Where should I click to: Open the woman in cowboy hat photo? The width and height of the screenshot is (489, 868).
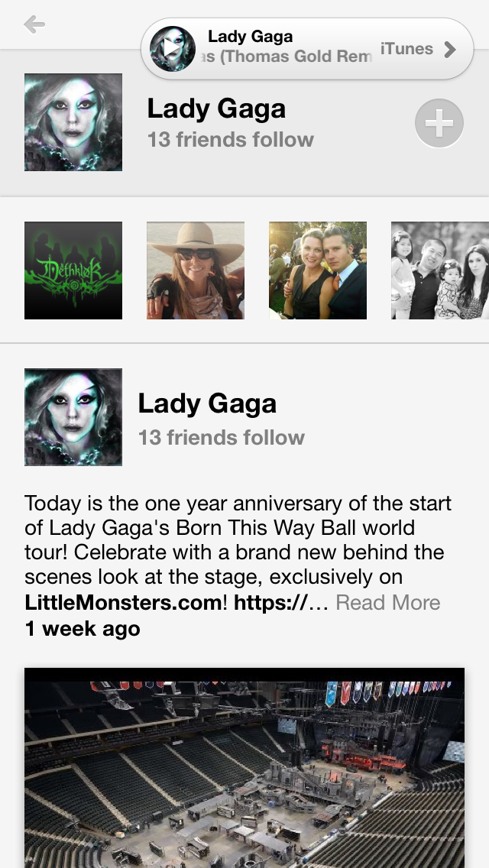click(196, 270)
